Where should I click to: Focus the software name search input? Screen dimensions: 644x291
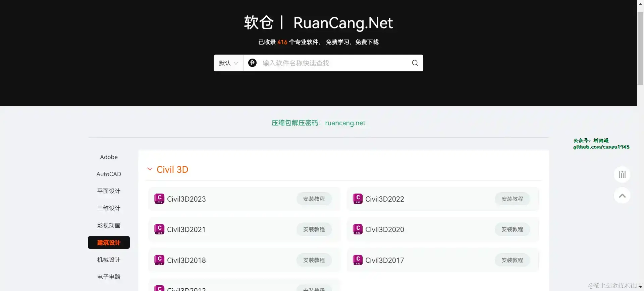(333, 63)
